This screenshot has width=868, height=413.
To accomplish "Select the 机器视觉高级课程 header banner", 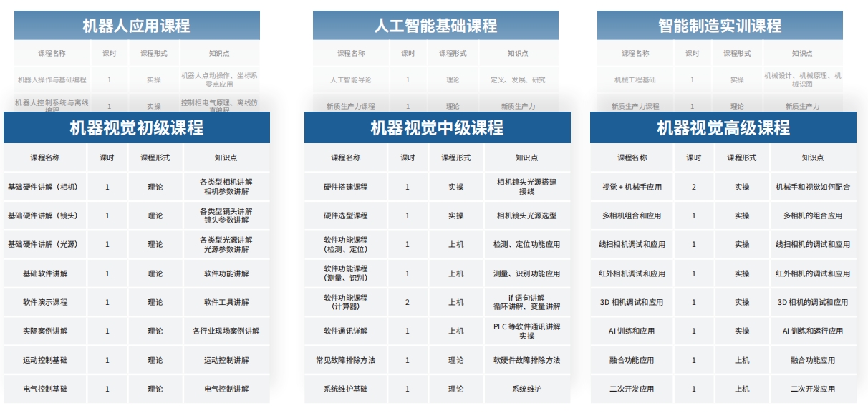I will tap(723, 128).
